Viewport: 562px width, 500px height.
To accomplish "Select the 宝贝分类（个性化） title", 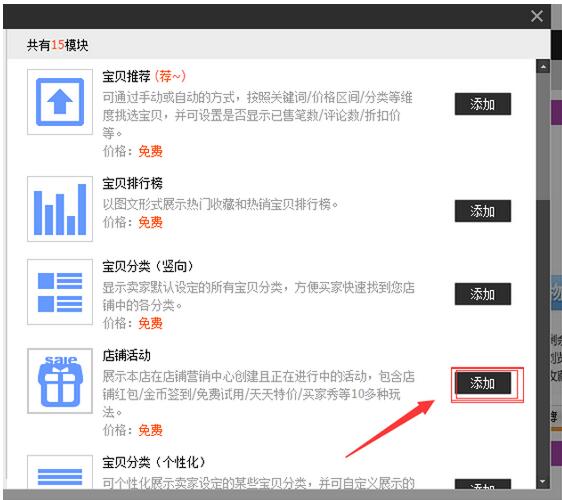I will coord(154,462).
